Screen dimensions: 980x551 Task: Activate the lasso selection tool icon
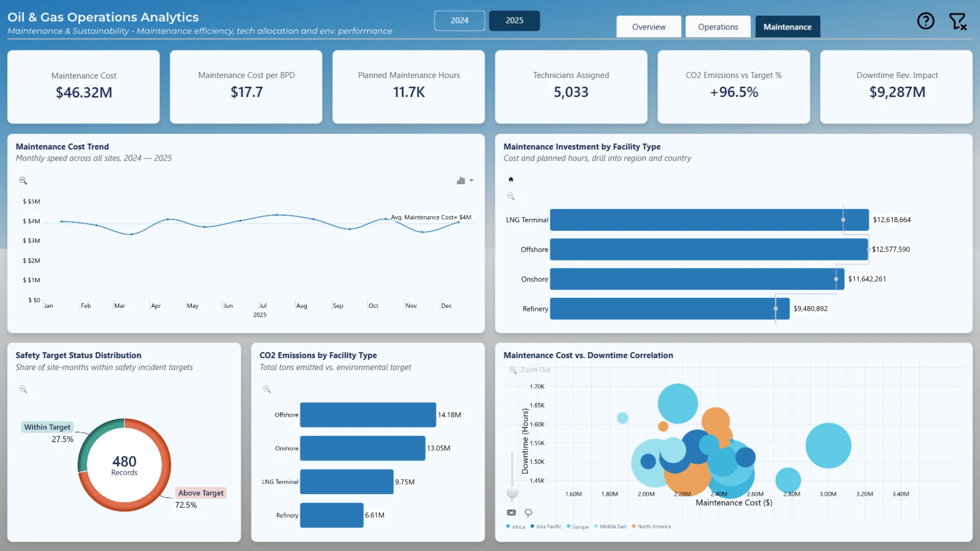[528, 513]
